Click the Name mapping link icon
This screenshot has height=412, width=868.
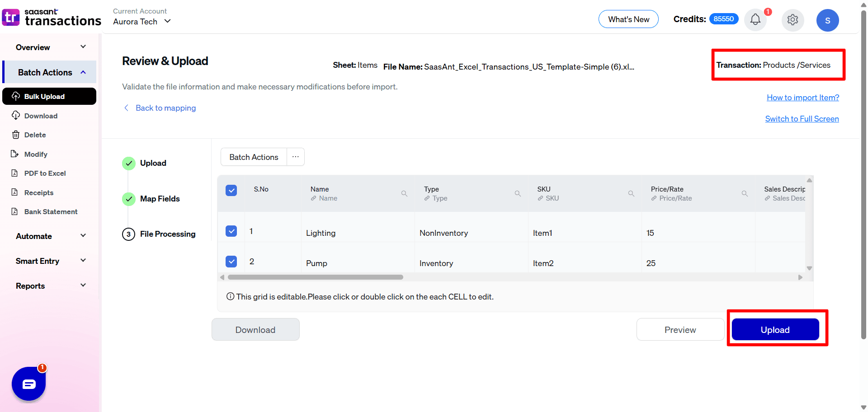313,198
